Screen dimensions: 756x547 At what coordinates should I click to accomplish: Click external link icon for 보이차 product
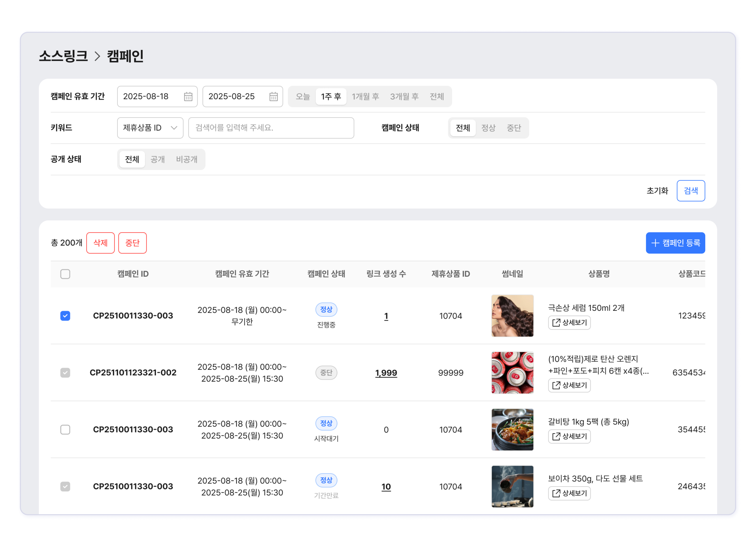pos(556,493)
